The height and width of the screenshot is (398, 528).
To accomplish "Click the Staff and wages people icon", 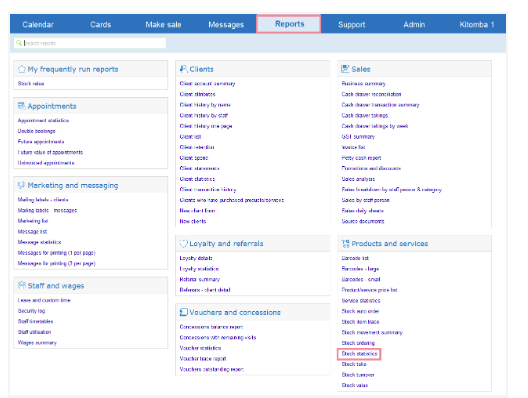I will [22, 286].
